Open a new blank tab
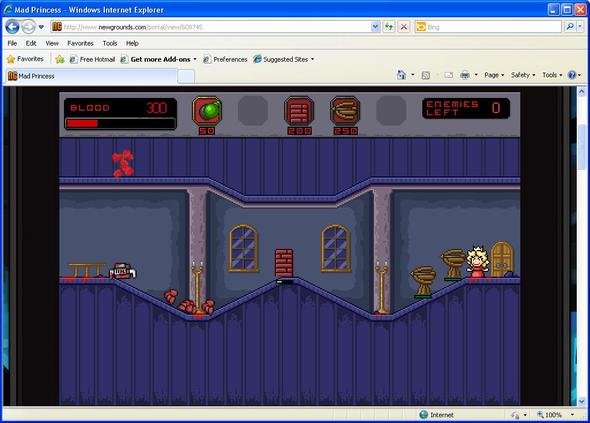 pos(186,77)
